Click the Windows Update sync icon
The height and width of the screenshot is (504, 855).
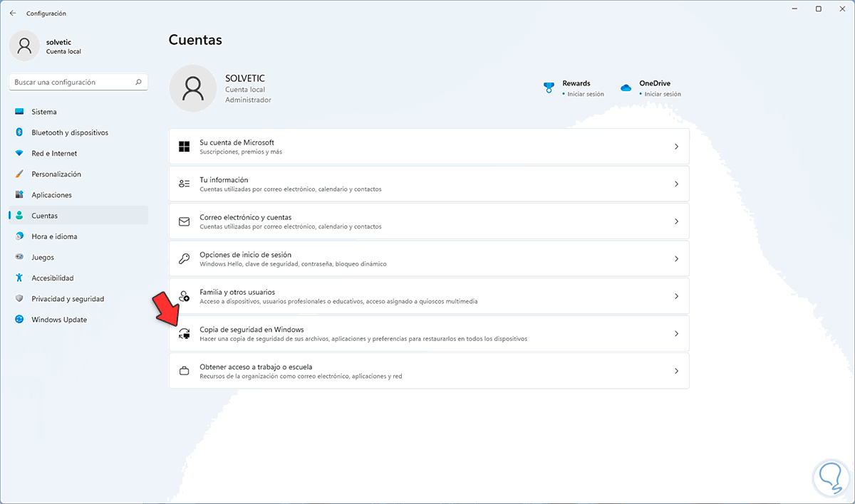coord(19,320)
